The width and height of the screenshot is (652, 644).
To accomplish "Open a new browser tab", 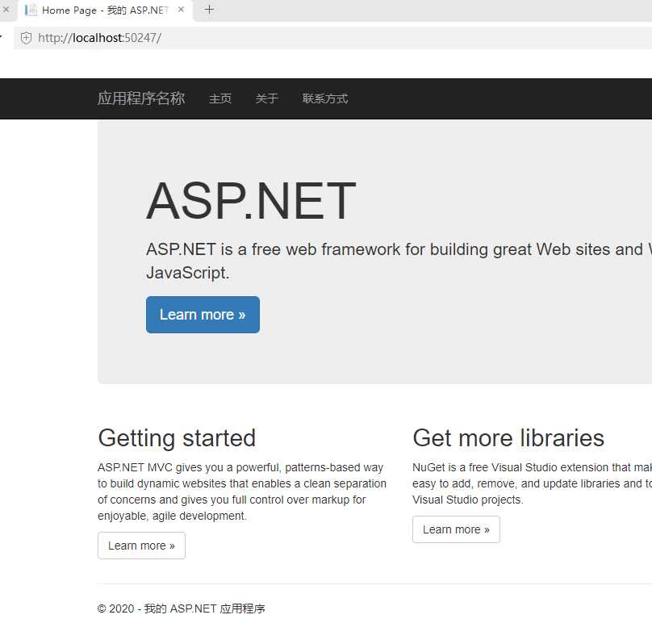I will pyautogui.click(x=210, y=10).
